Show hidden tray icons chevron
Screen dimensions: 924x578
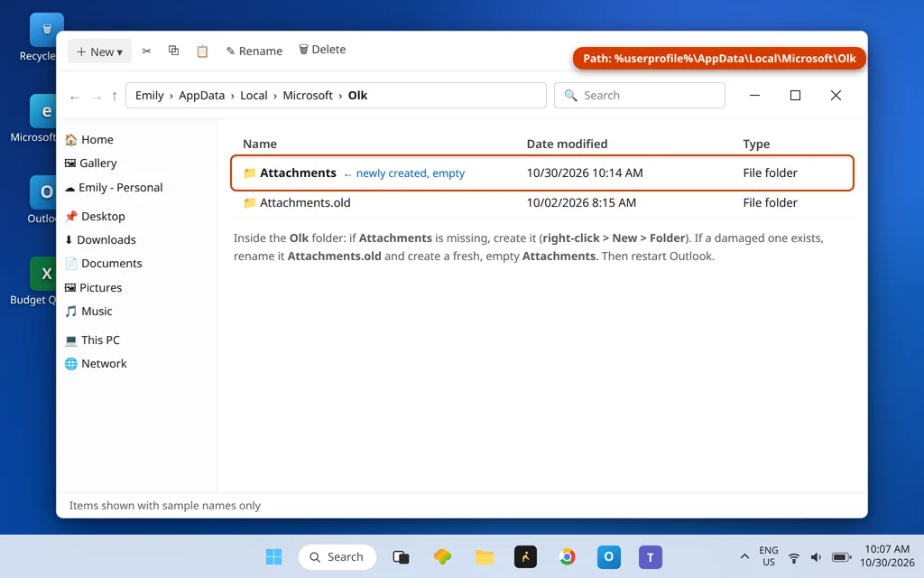click(744, 556)
